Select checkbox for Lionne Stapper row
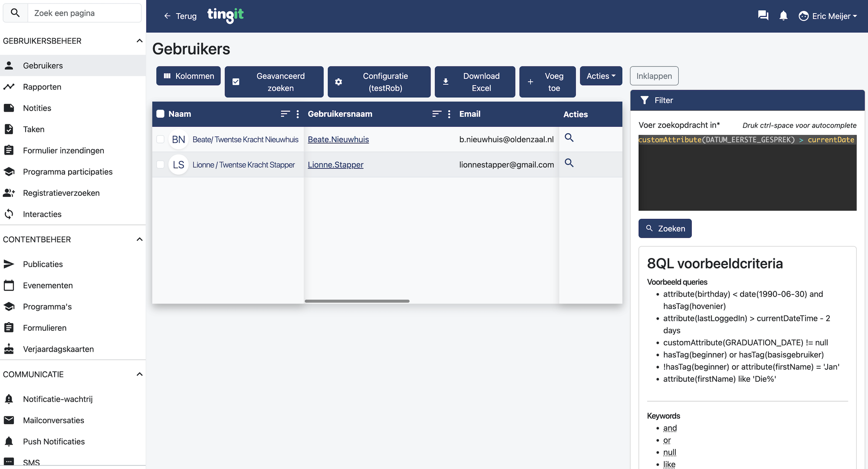The height and width of the screenshot is (469, 868). tap(161, 165)
